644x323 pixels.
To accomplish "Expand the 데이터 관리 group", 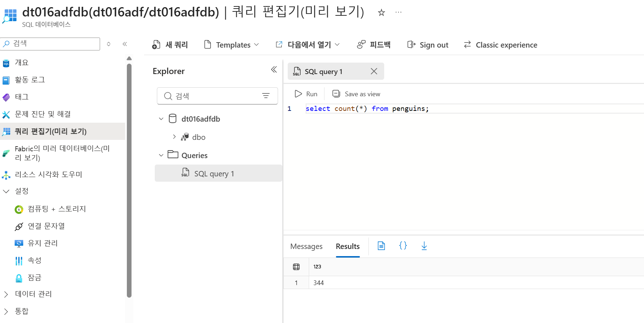I will 6,294.
